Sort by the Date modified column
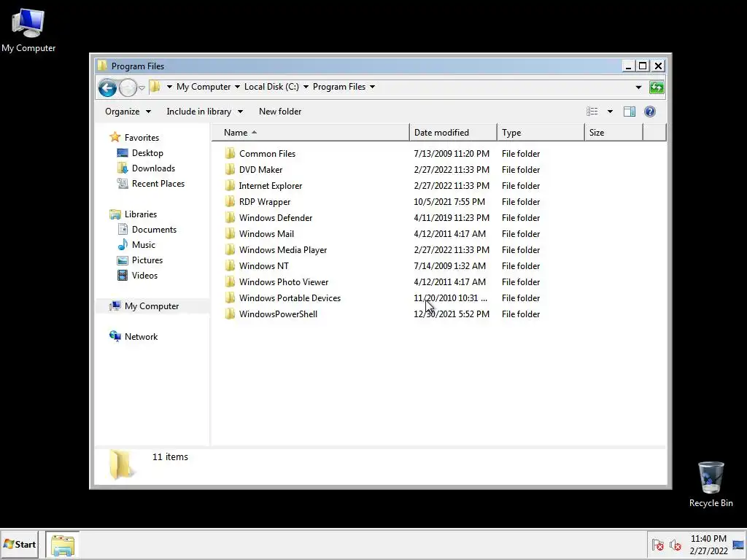 click(x=453, y=133)
